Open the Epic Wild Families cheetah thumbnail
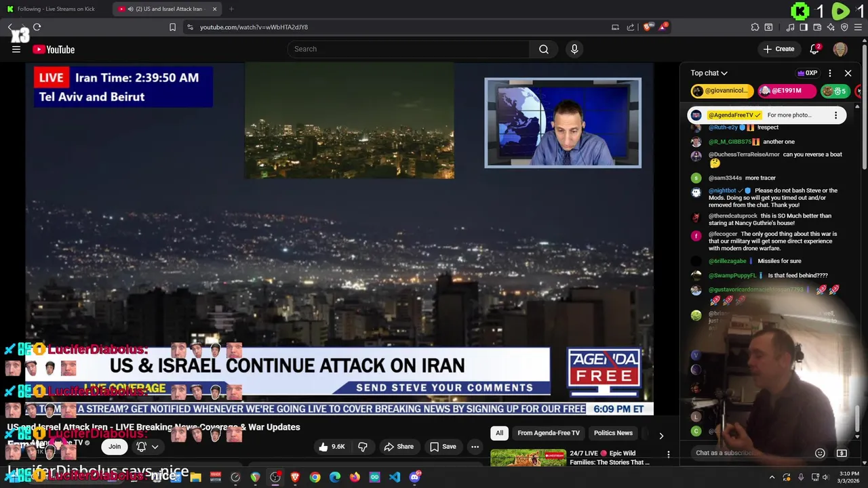868x488 pixels. pos(528,458)
